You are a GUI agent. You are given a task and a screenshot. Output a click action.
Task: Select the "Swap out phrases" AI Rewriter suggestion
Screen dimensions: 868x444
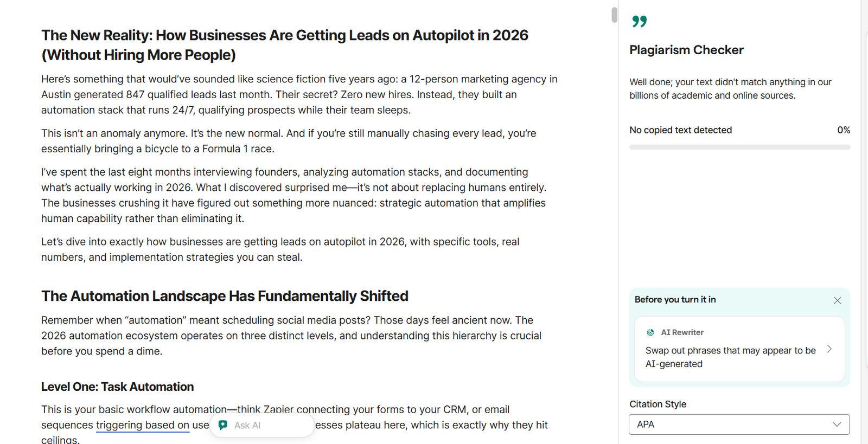click(x=730, y=357)
